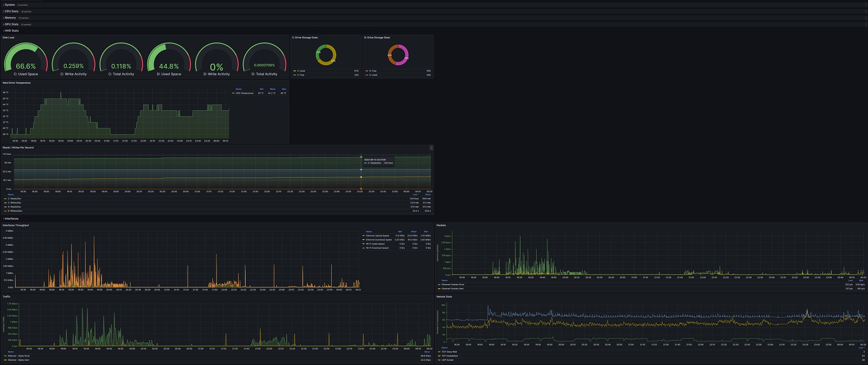
Task: Toggle Ethernet Packets Rcvd legend entry
Action: (452, 285)
